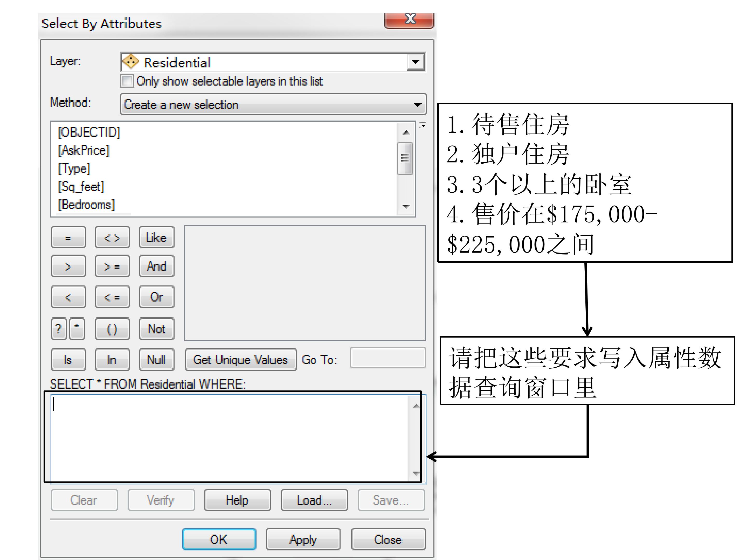Insert the less-than < operator
The image size is (747, 560).
[x=68, y=297]
